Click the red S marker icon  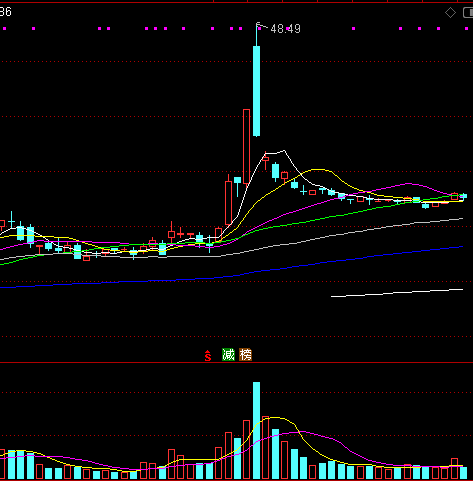click(x=208, y=356)
